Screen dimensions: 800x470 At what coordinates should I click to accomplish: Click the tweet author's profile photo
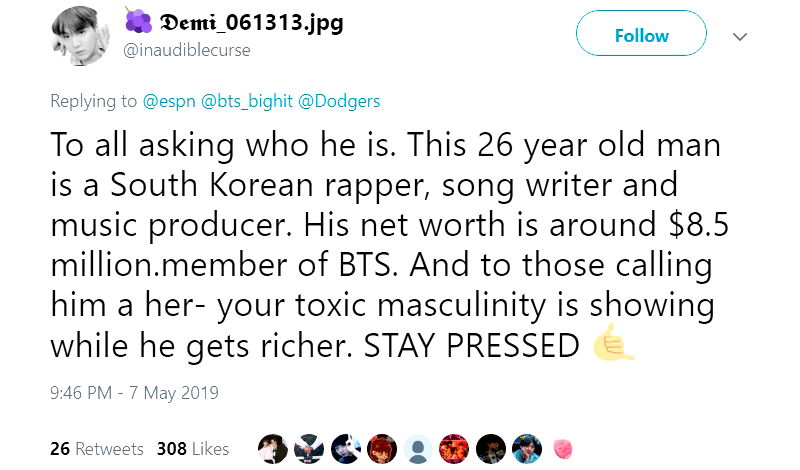coord(78,36)
